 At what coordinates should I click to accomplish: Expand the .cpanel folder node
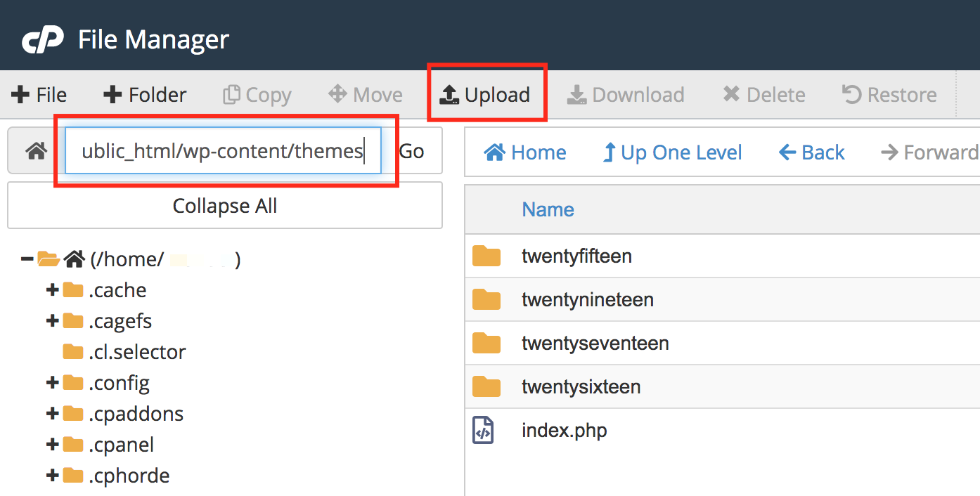[52, 445]
